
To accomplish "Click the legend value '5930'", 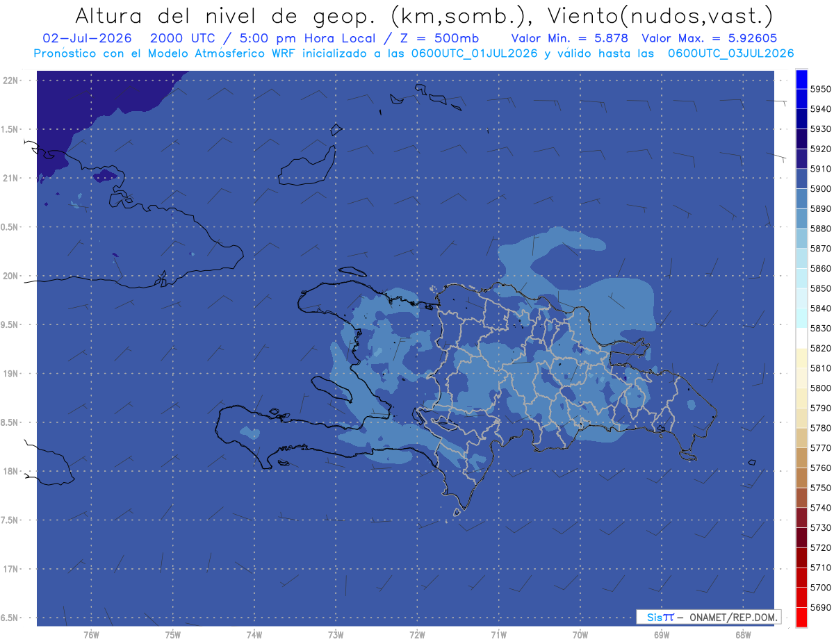I will tap(820, 129).
